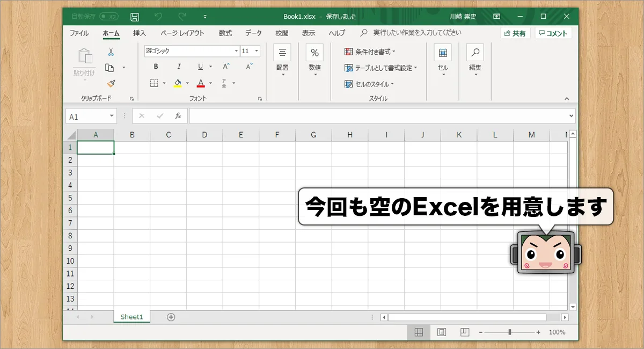Screen dimensions: 644x349
Task: Switch to the ページ レイアウト tab
Action: click(x=182, y=33)
